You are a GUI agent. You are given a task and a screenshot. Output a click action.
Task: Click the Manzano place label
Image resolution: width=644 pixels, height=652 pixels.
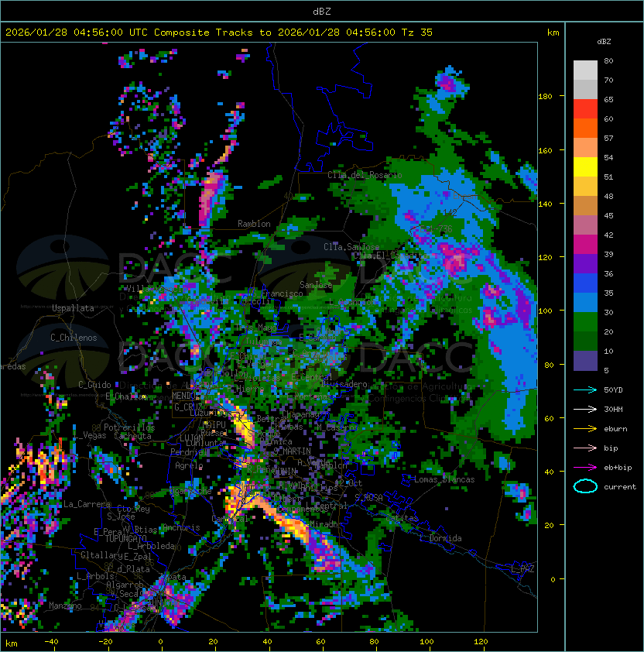(x=65, y=606)
